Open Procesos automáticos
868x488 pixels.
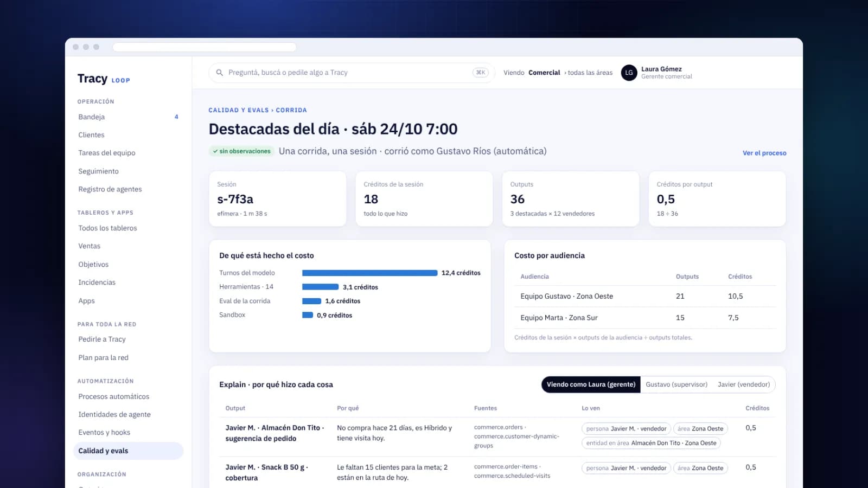click(x=128, y=397)
